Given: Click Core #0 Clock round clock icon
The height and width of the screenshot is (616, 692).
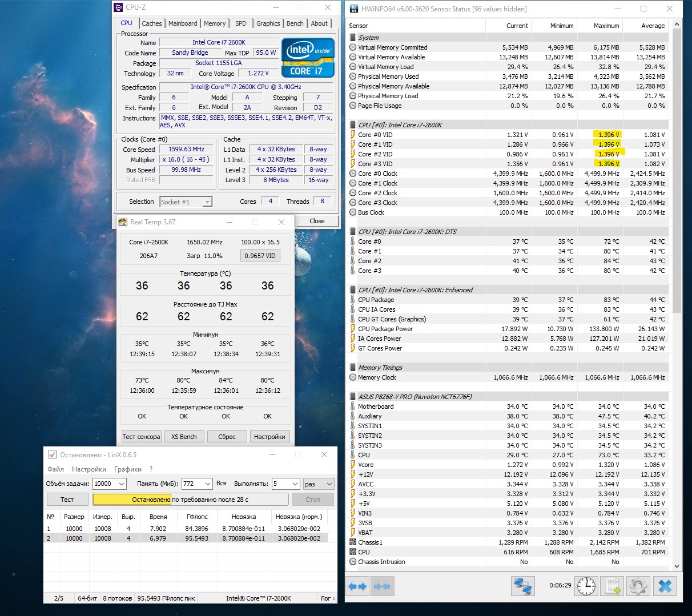Looking at the screenshot, I should pos(353,174).
